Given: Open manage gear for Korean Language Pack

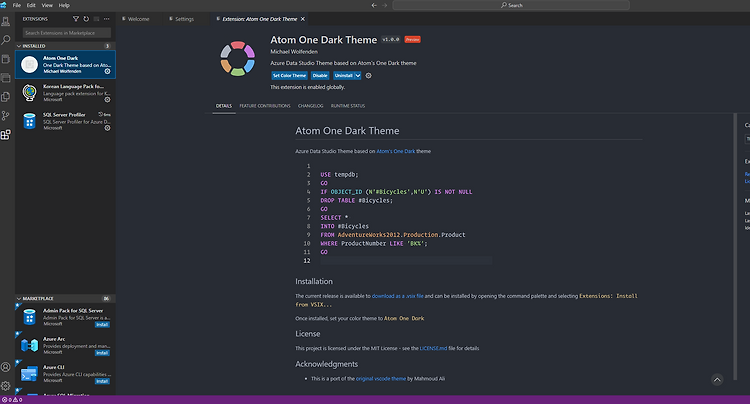Looking at the screenshot, I should tap(108, 99).
